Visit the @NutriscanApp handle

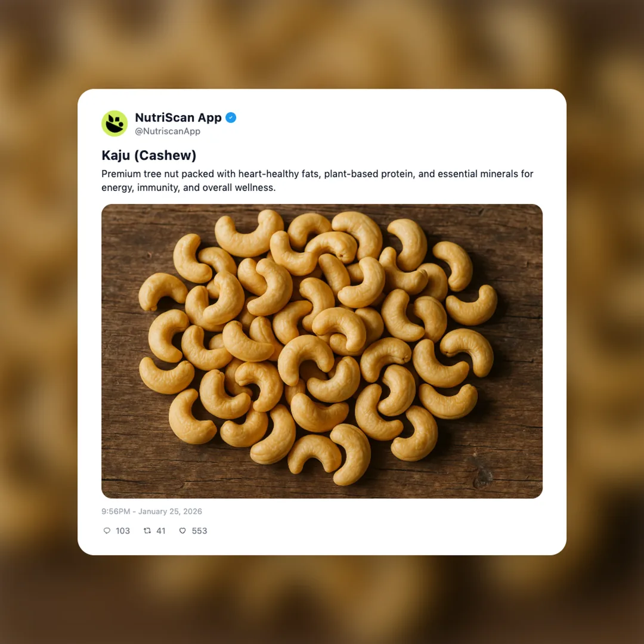168,131
